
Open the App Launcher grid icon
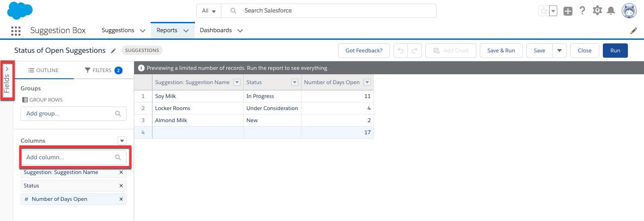point(16,31)
